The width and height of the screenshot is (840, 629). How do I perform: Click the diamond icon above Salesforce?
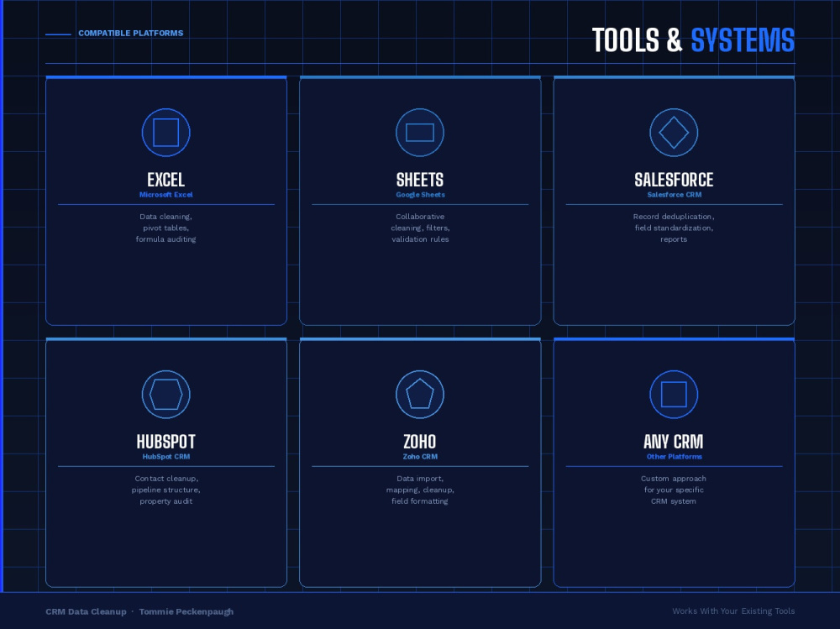click(674, 133)
